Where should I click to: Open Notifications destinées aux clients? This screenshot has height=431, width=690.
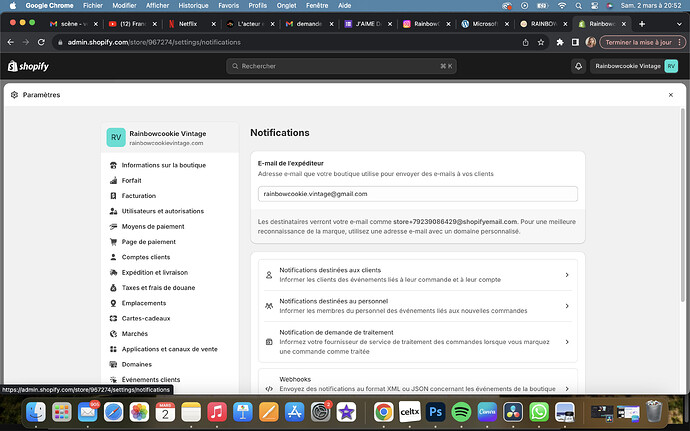pyautogui.click(x=418, y=275)
